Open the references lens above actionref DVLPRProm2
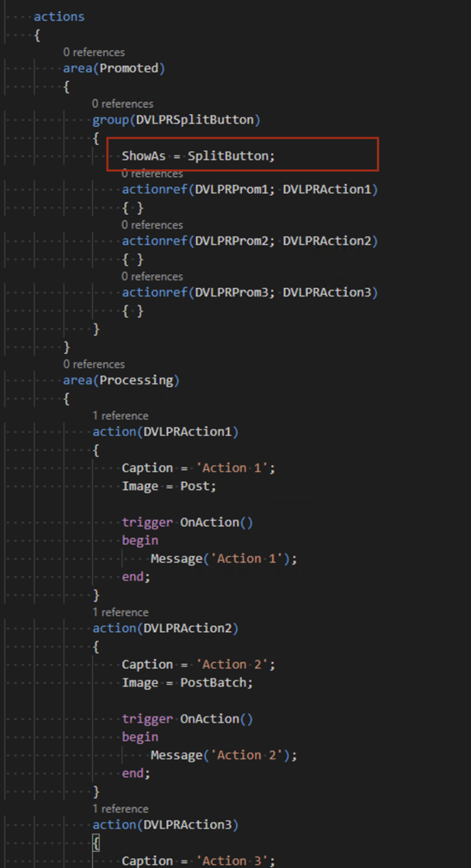This screenshot has width=471, height=868. (x=152, y=225)
